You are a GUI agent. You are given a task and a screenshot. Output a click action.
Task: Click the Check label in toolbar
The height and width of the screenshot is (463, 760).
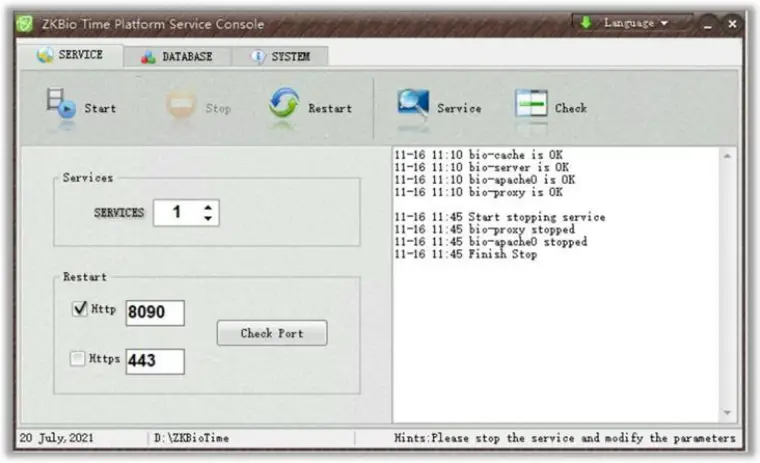(x=571, y=108)
